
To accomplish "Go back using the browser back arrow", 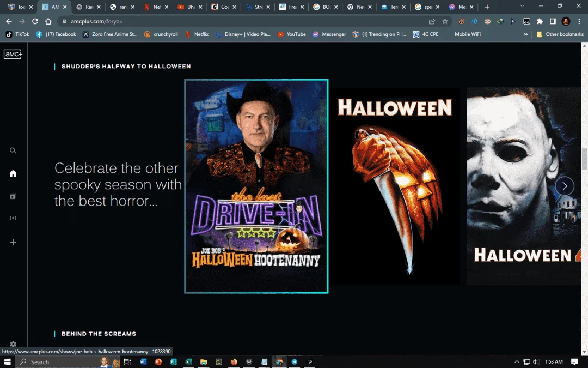I will pos(9,21).
